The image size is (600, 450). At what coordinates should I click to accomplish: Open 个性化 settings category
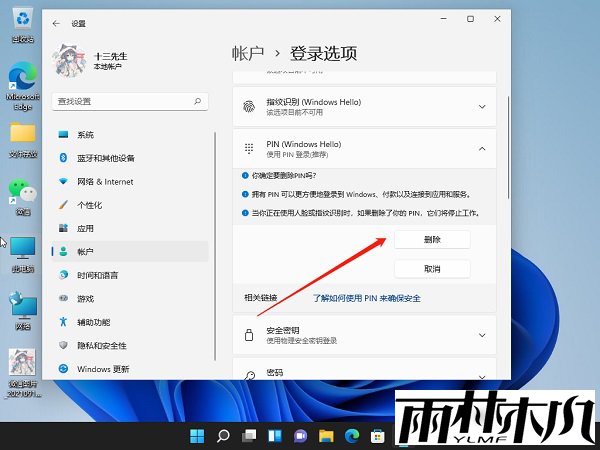[x=130, y=205]
